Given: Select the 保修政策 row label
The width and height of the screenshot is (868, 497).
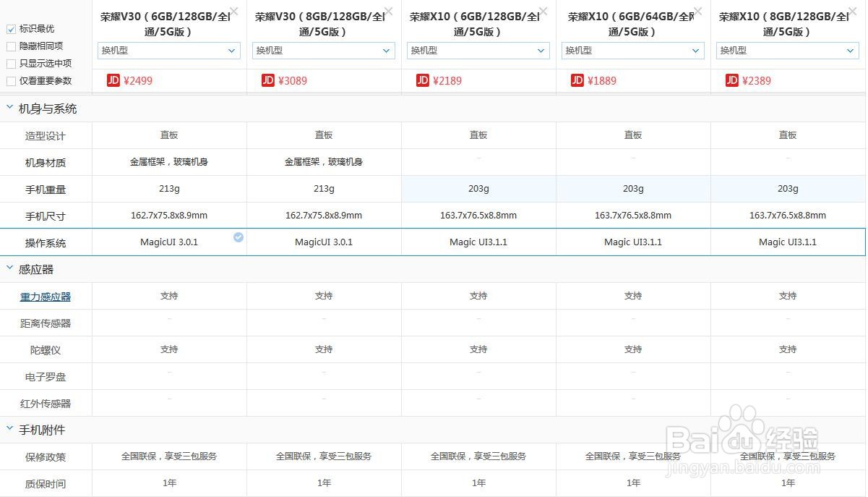Looking at the screenshot, I should click(x=46, y=457).
